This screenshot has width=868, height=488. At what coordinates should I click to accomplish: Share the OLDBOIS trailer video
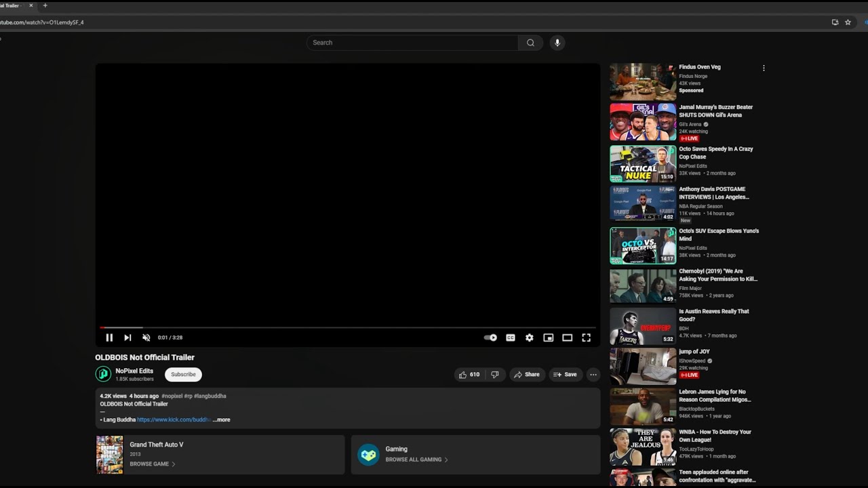click(527, 374)
